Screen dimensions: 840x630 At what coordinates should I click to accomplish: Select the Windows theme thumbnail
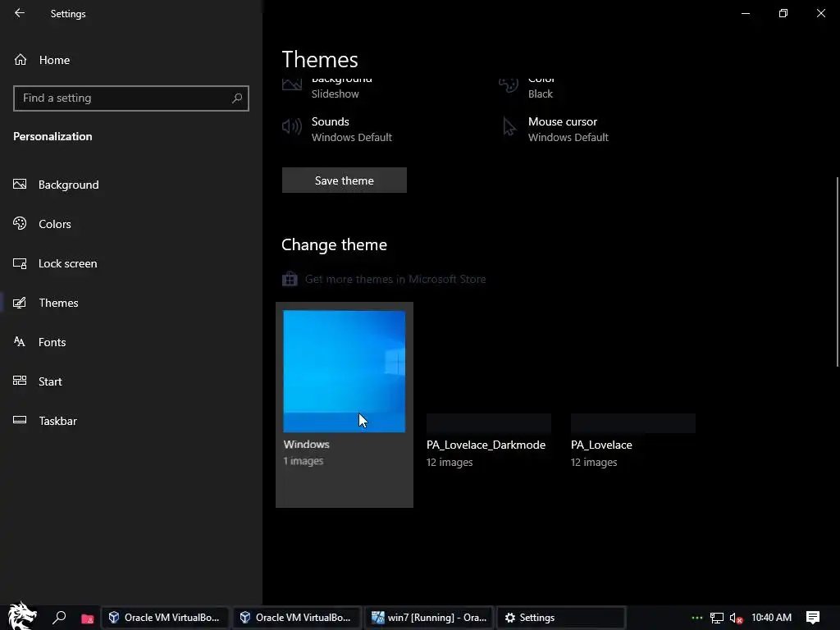[345, 372]
